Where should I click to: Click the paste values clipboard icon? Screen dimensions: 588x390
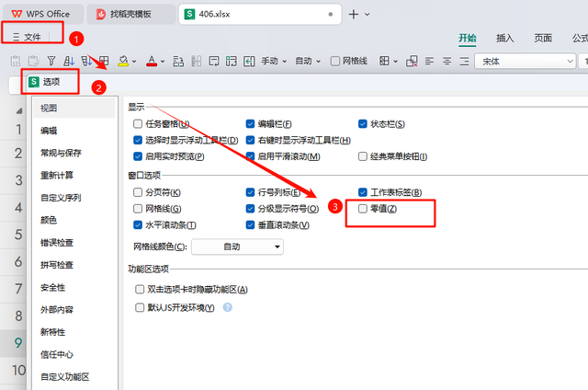[16, 61]
